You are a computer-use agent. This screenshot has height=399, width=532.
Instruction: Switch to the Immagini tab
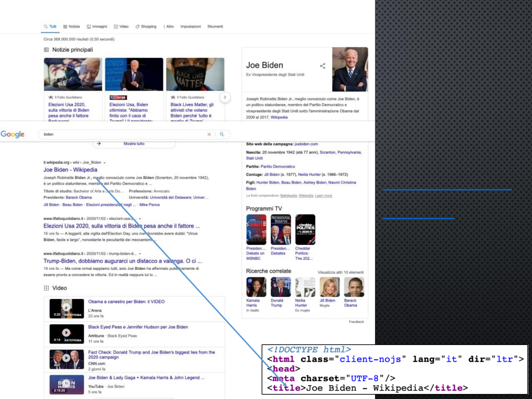(x=97, y=26)
